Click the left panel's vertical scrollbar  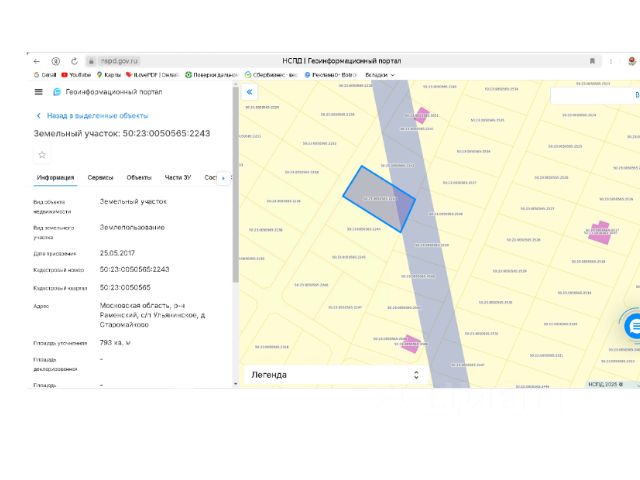tap(236, 184)
